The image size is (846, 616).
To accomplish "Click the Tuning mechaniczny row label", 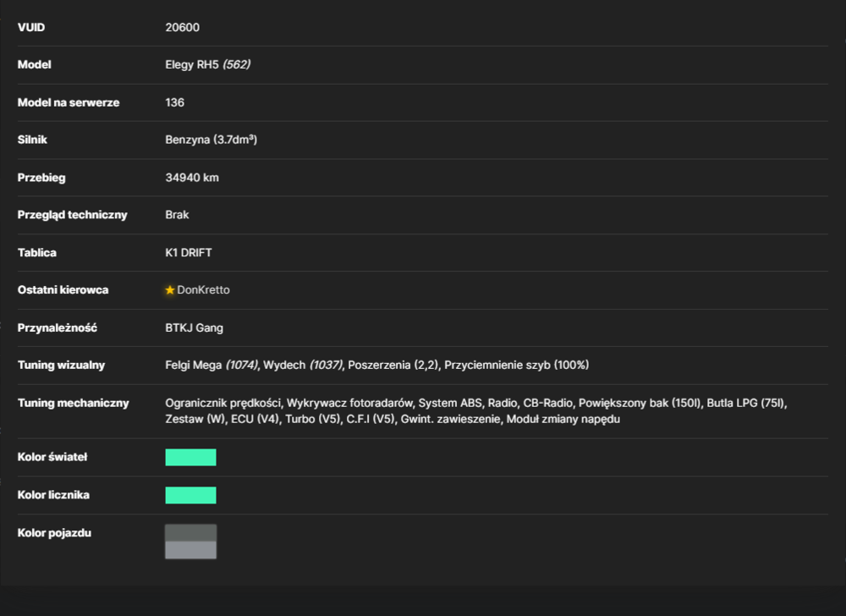I will (x=74, y=404).
